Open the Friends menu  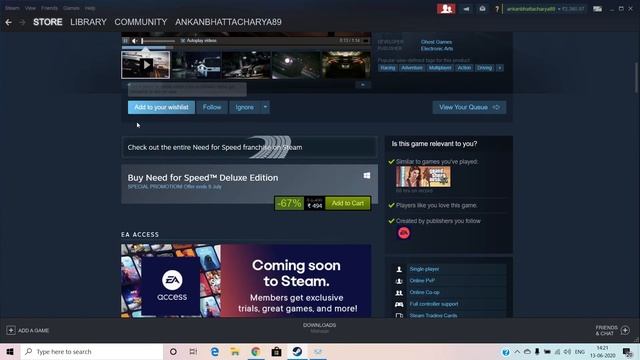click(49, 8)
